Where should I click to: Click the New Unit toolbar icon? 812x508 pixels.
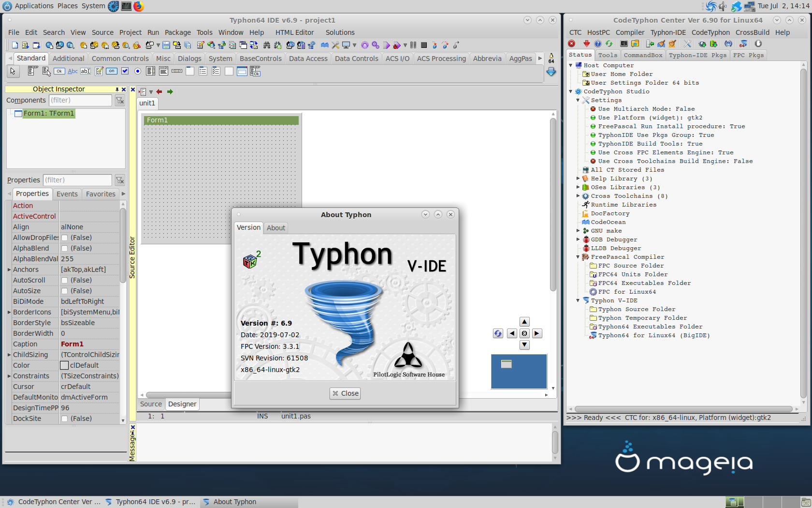(x=25, y=45)
